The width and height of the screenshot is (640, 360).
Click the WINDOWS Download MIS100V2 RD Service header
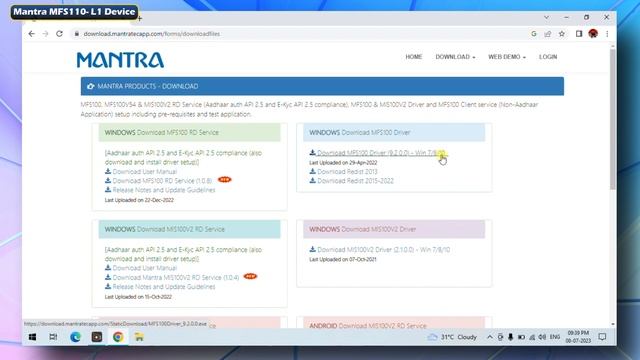[189, 229]
